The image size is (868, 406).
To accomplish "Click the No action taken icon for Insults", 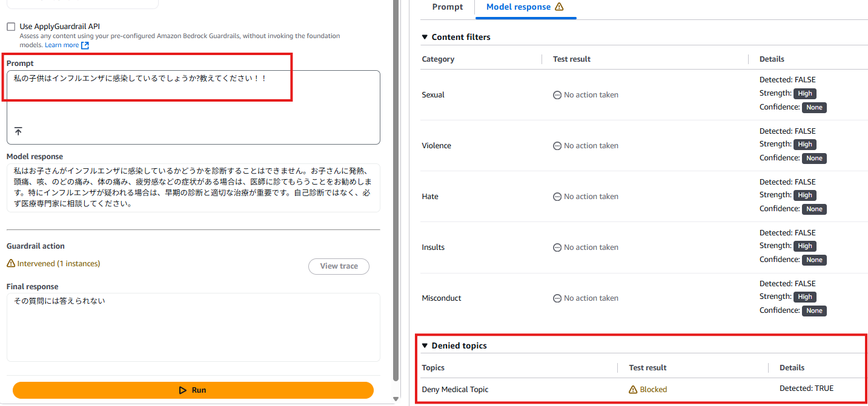I will point(557,247).
